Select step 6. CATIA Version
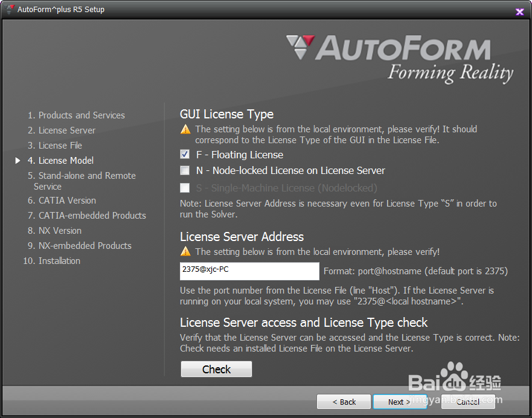 62,201
